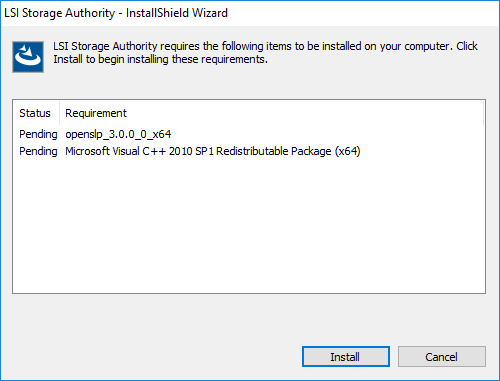This screenshot has height=381, width=500.
Task: Click the LSI Storage Authority title bar text
Action: 59,13
